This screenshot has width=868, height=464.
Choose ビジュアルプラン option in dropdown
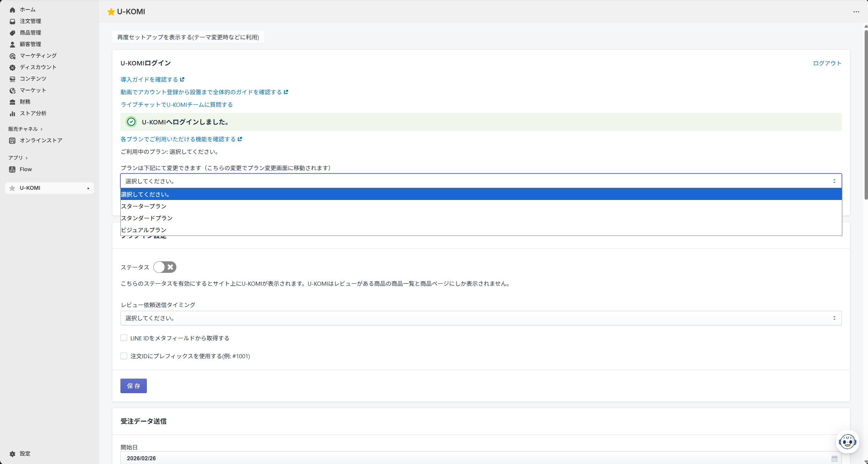coord(481,230)
